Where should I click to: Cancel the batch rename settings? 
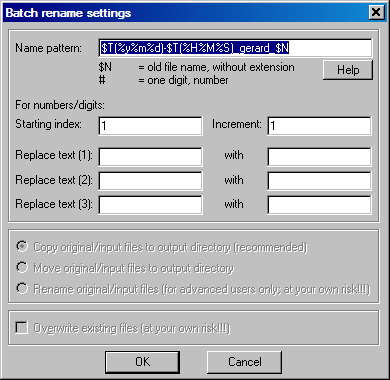click(245, 362)
